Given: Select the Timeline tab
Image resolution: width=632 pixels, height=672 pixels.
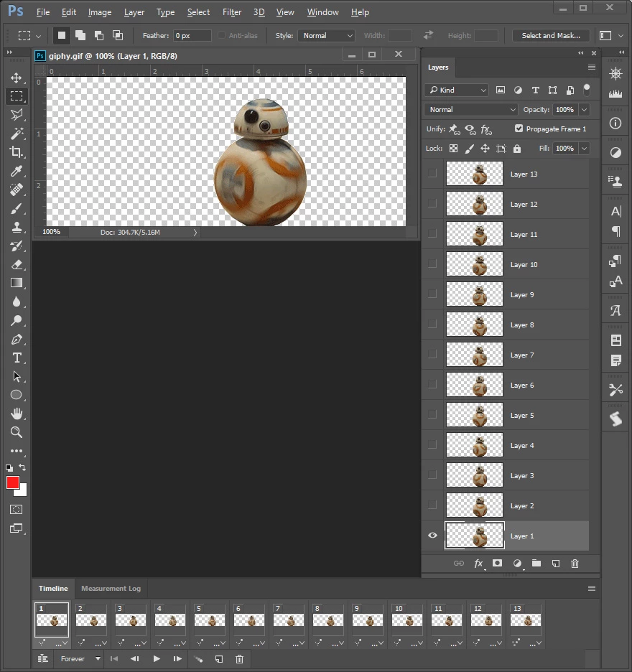Looking at the screenshot, I should (x=53, y=589).
